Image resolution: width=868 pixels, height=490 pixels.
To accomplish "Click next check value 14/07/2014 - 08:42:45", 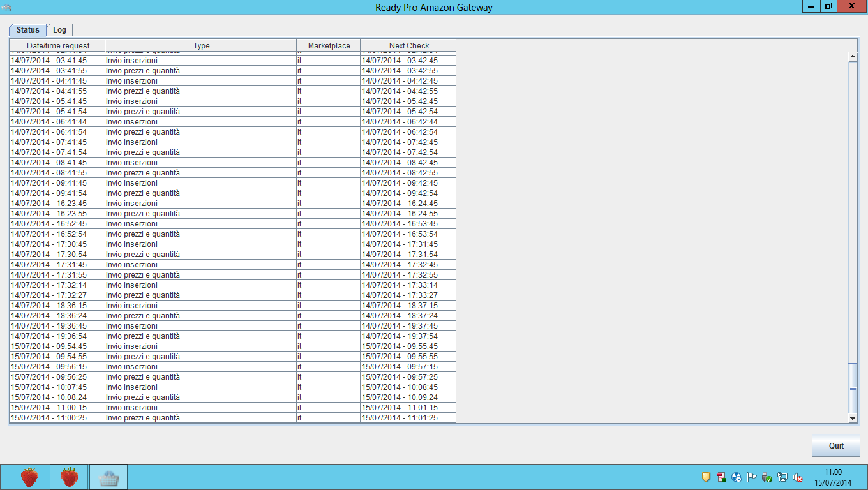I will (x=408, y=163).
